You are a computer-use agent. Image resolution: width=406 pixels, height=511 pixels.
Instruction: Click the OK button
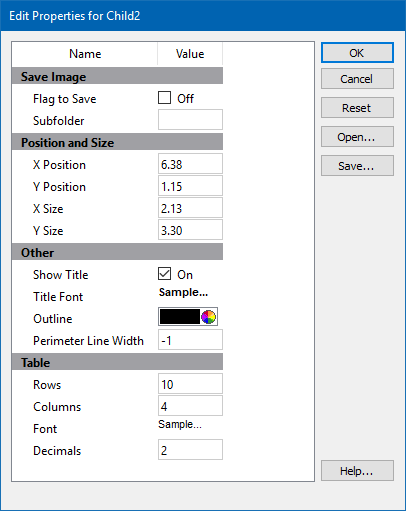click(x=357, y=53)
